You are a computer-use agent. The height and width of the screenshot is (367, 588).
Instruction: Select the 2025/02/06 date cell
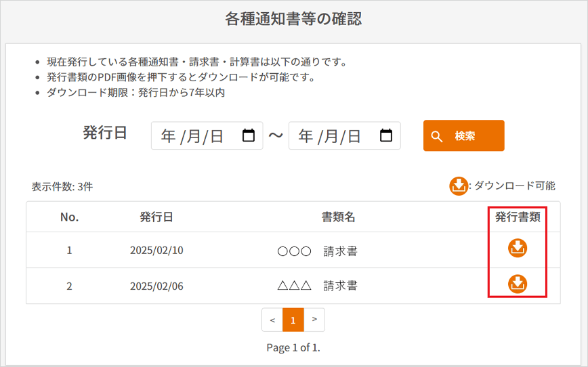tap(156, 286)
